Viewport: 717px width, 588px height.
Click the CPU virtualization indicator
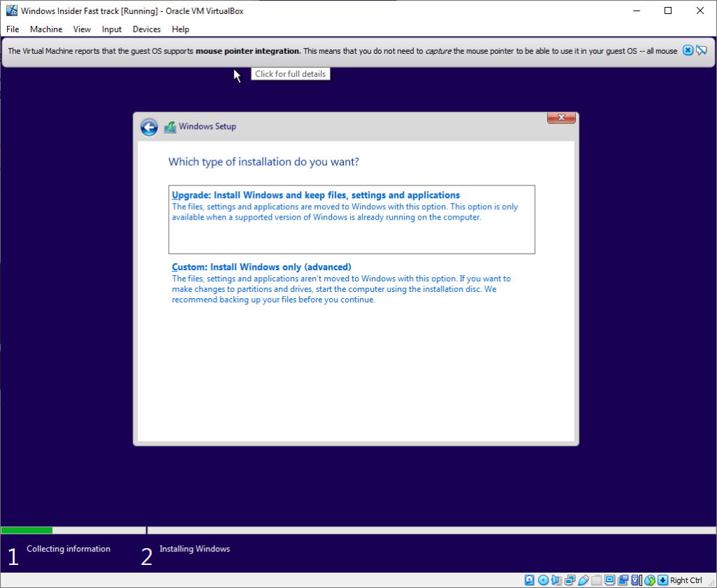pyautogui.click(x=636, y=580)
